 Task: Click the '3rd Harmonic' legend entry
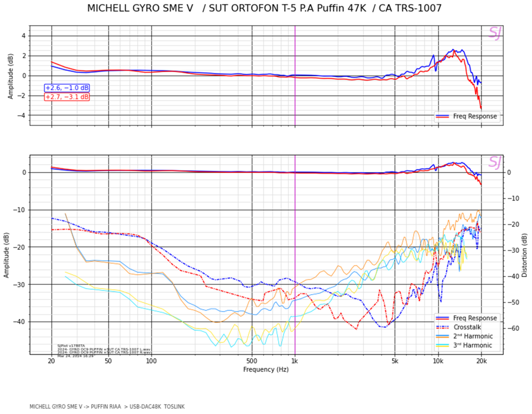point(473,345)
